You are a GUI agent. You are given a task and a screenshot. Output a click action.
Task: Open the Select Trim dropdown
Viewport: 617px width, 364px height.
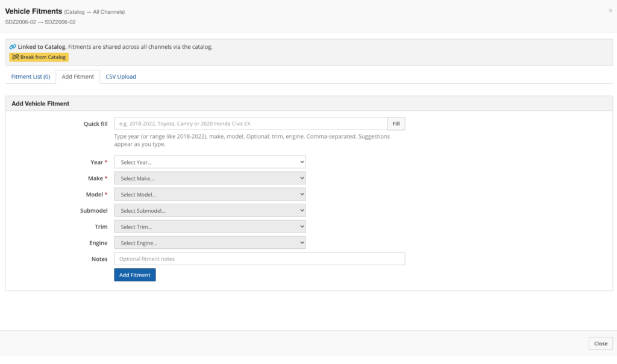point(210,227)
